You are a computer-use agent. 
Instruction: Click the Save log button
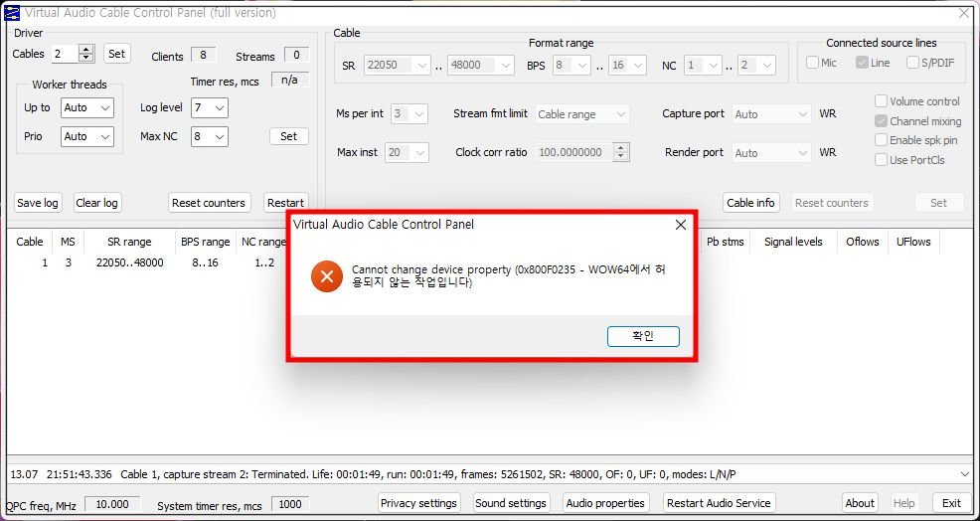(x=38, y=203)
